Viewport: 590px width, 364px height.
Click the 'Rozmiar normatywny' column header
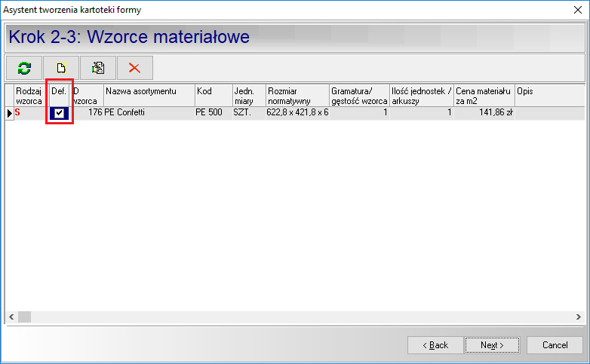pyautogui.click(x=297, y=95)
